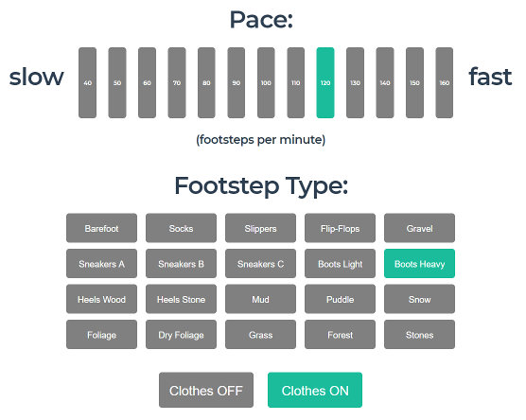Choose Forest footstep sound
This screenshot has width=526, height=420.
coord(341,335)
